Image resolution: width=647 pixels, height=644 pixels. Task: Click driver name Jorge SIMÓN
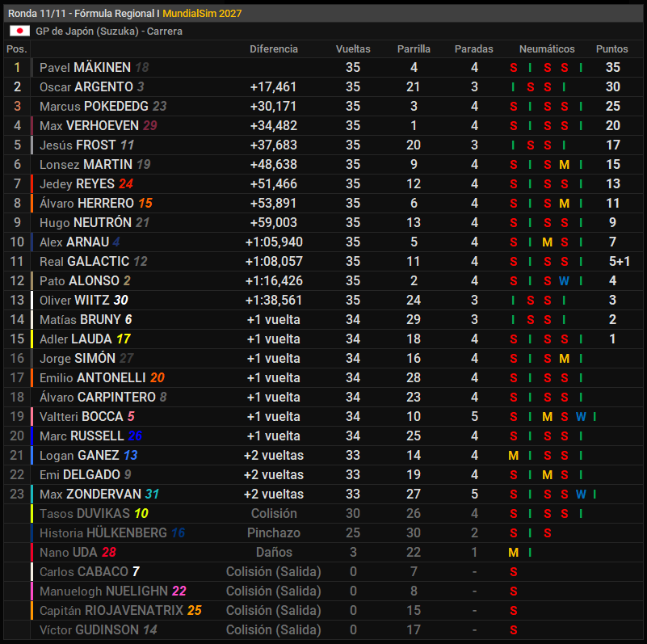pos(78,358)
